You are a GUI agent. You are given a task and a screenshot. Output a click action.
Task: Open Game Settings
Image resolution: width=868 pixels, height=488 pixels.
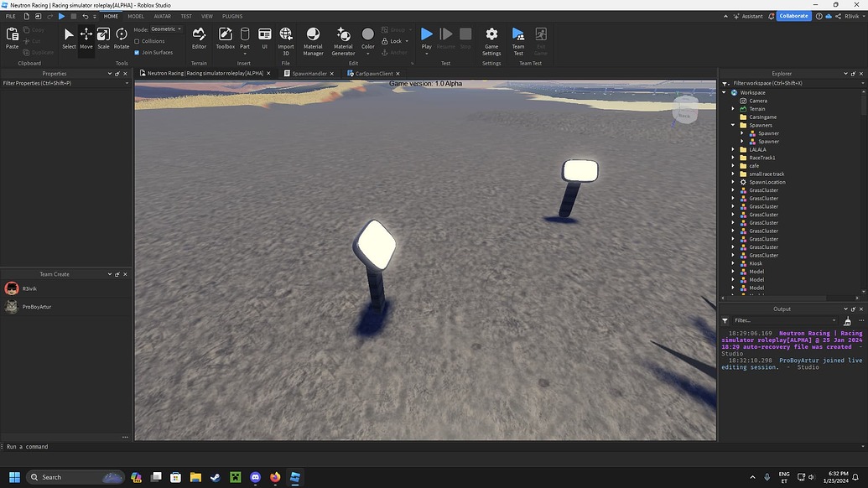pos(491,38)
